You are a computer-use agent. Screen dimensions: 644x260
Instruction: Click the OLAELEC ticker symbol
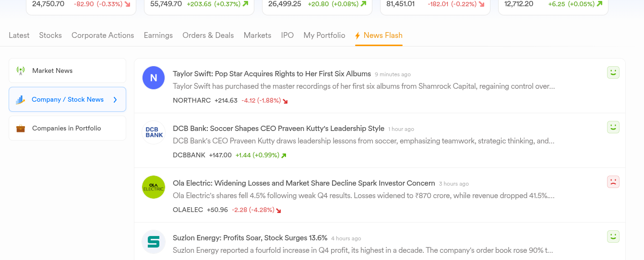coord(188,210)
